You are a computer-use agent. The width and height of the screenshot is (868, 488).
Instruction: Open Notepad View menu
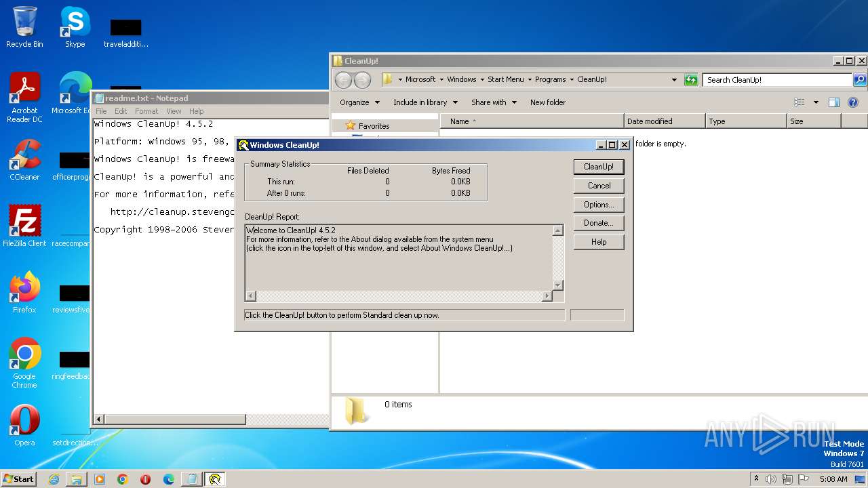point(174,111)
